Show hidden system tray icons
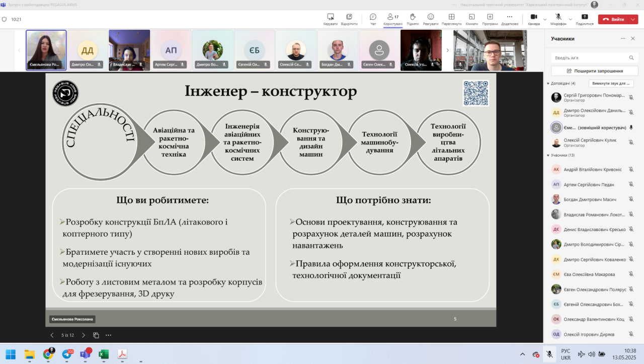Viewport: 644px width, 364px height. coord(522,354)
